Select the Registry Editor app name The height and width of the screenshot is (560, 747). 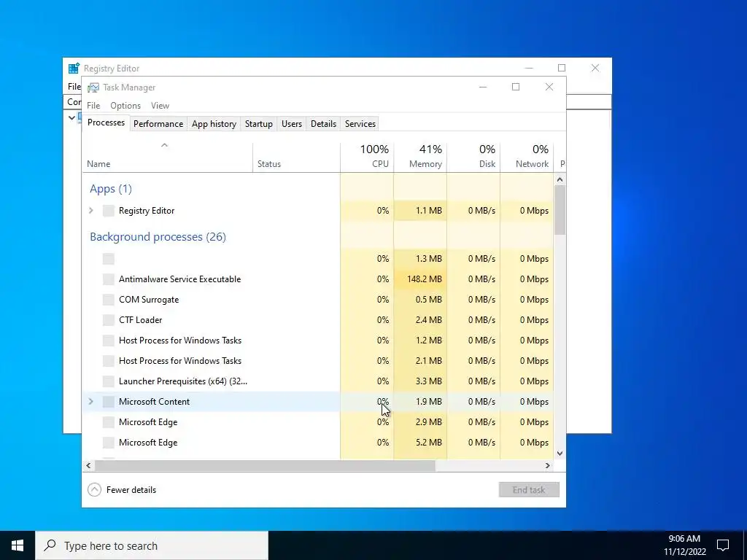(x=146, y=211)
